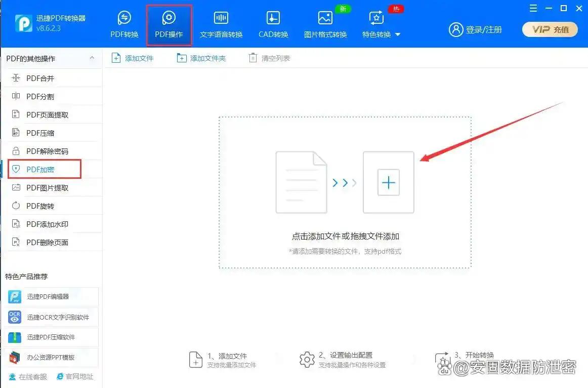This screenshot has width=588, height=388.
Task: Click the PDF添加水印 icon
Action: [16, 224]
